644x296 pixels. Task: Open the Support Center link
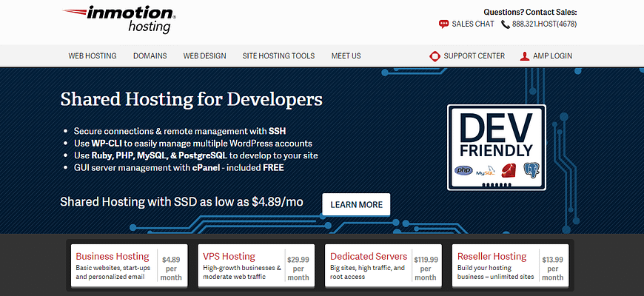[x=474, y=55]
